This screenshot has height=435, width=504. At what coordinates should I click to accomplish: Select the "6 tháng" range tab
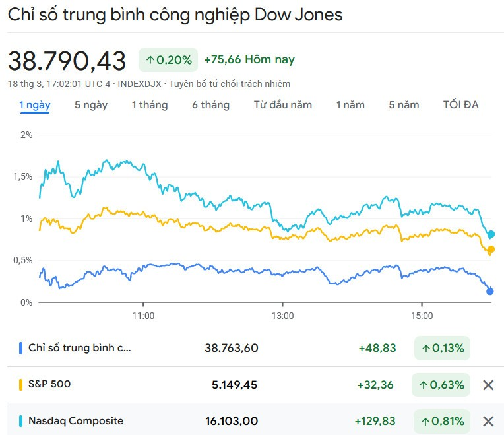pos(211,105)
